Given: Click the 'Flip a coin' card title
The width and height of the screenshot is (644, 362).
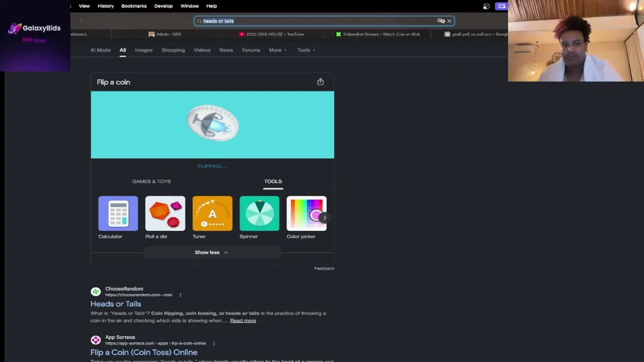Looking at the screenshot, I should [114, 82].
